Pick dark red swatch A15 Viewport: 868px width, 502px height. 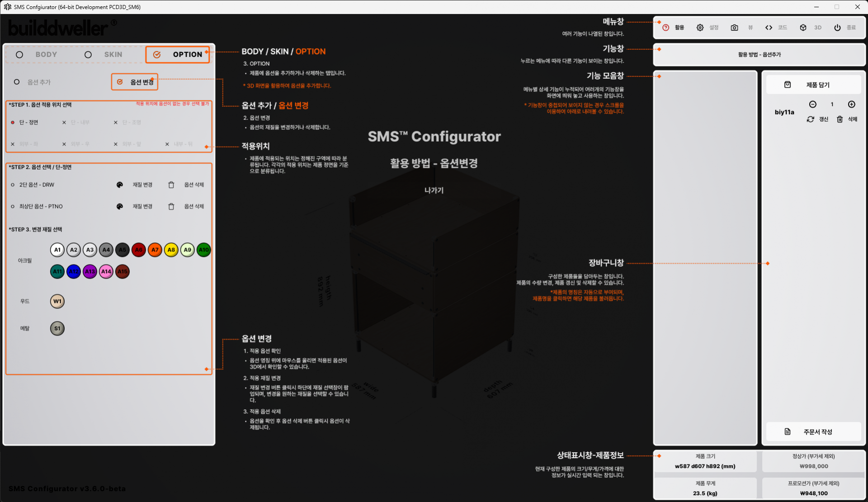point(123,272)
